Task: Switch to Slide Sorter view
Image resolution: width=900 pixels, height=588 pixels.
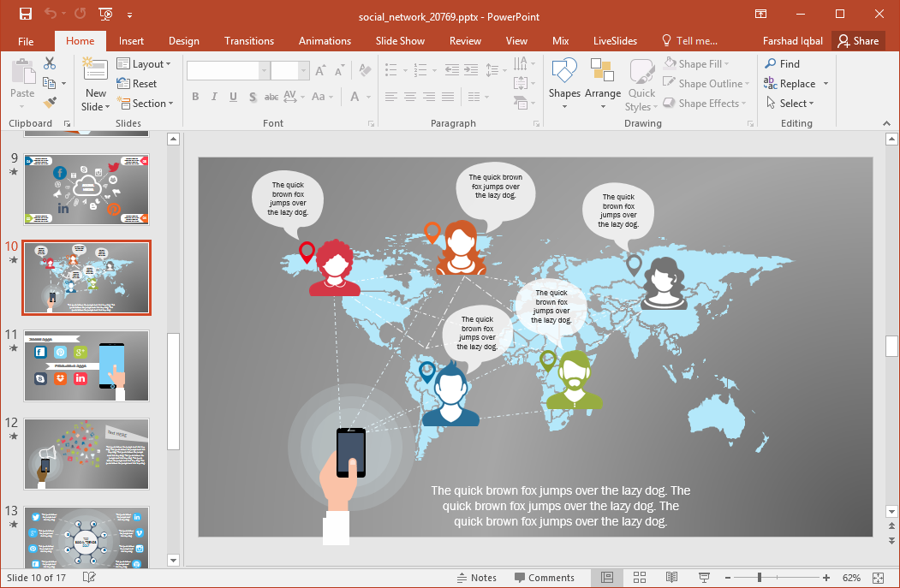Action: click(639, 578)
